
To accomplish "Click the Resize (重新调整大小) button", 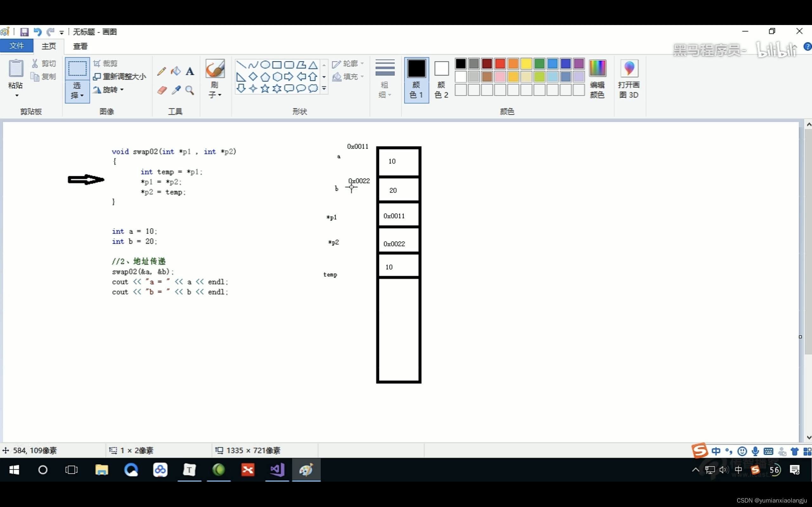I will [x=120, y=76].
